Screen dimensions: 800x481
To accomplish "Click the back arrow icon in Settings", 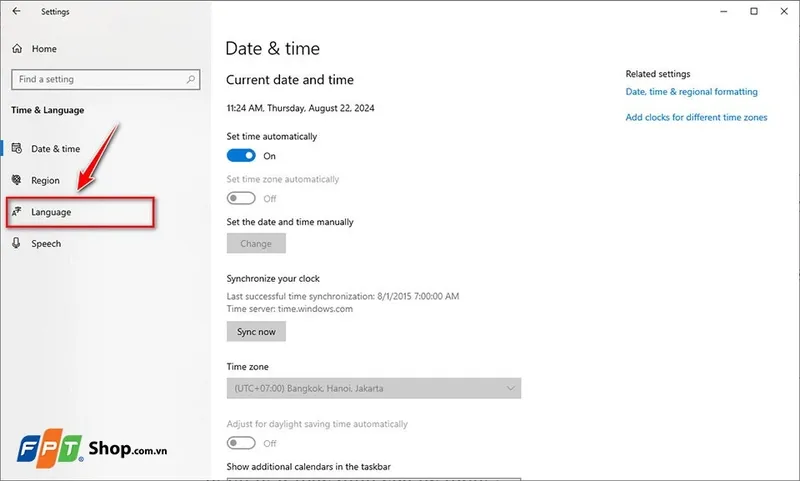I will pos(16,12).
